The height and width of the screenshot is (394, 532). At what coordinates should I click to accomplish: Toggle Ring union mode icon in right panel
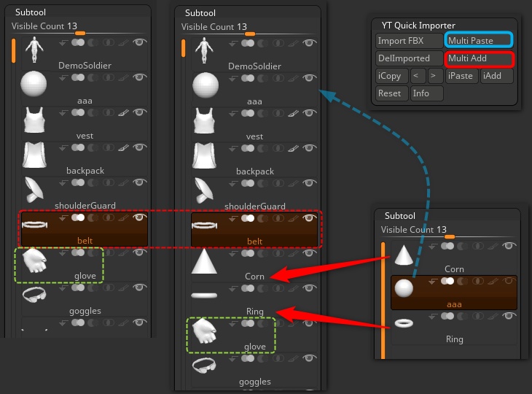click(x=447, y=316)
